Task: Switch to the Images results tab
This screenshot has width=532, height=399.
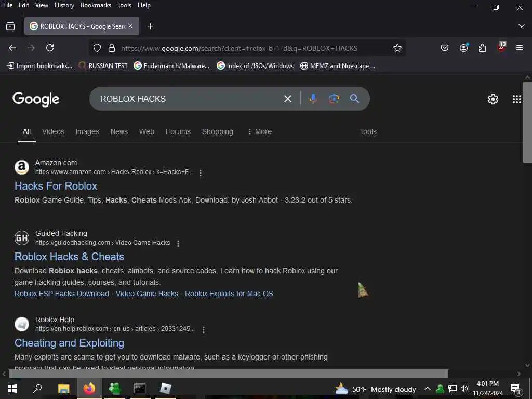Action: (87, 131)
